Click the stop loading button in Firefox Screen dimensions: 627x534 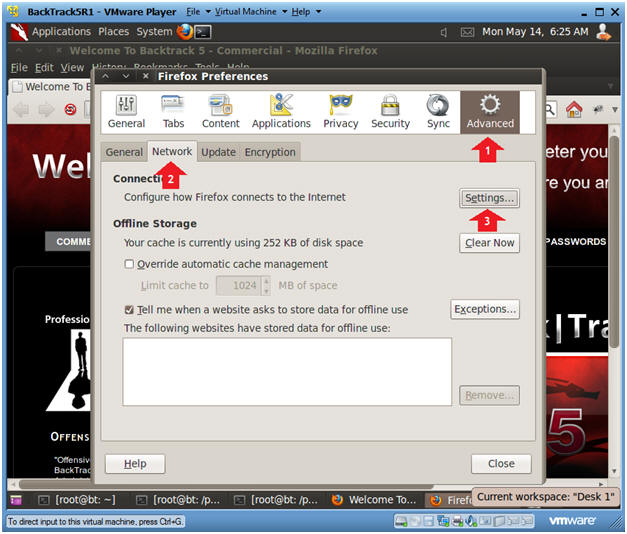pos(70,109)
